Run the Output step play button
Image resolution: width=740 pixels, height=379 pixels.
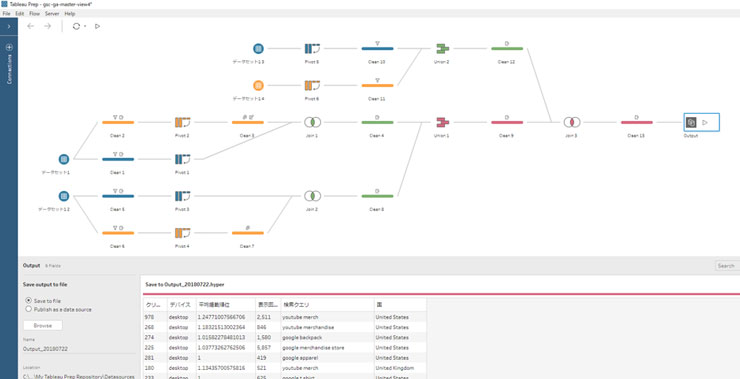[x=705, y=122]
